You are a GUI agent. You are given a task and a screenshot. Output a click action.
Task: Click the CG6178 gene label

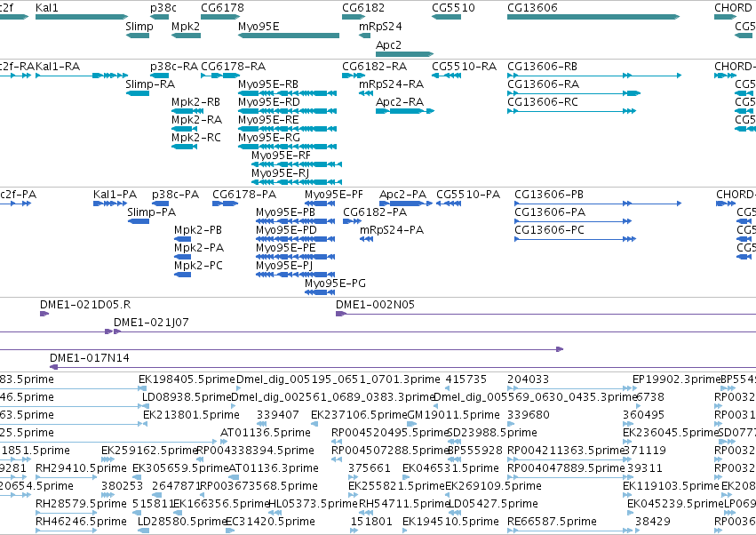coord(222,8)
